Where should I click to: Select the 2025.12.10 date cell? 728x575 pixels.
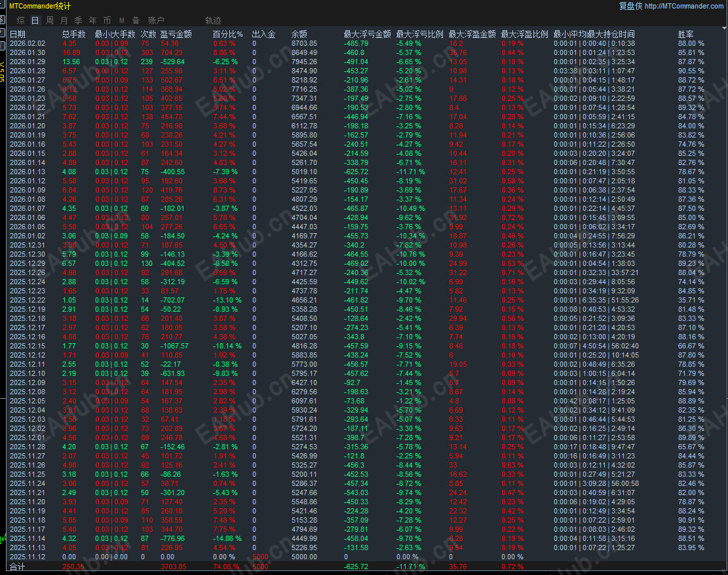click(28, 373)
